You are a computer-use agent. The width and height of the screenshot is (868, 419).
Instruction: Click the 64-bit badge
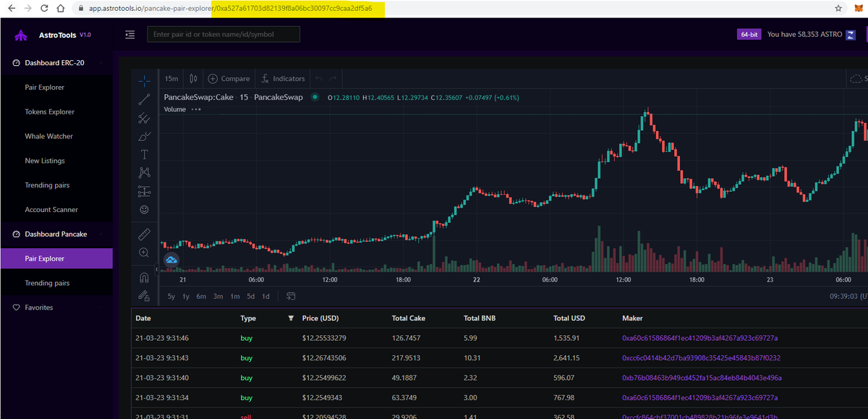[x=748, y=34]
